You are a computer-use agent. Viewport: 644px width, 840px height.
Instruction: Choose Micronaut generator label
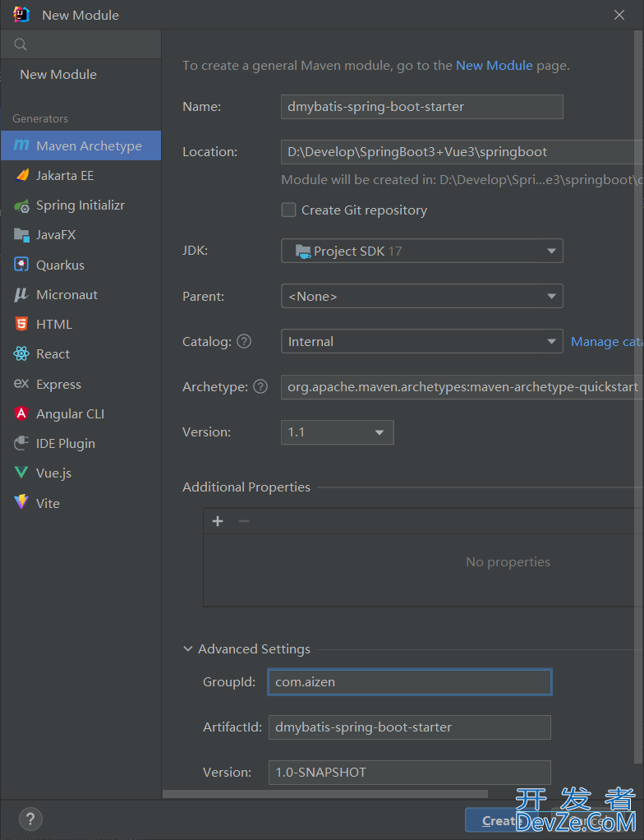(x=67, y=294)
